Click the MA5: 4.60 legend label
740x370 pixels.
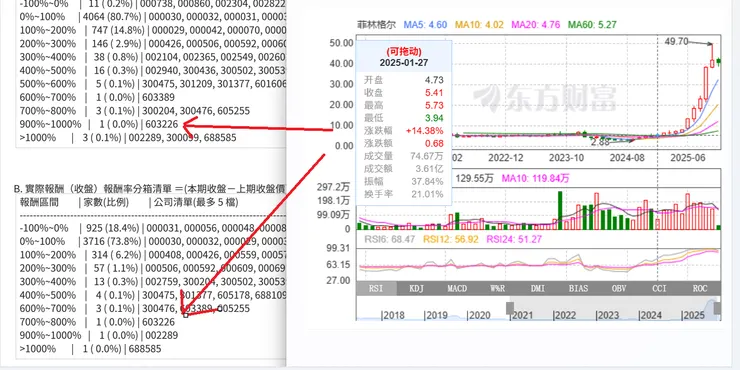425,25
